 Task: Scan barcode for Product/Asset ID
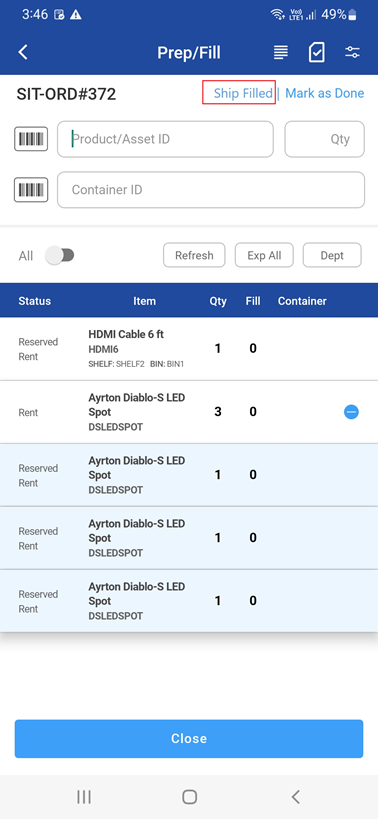click(x=31, y=139)
